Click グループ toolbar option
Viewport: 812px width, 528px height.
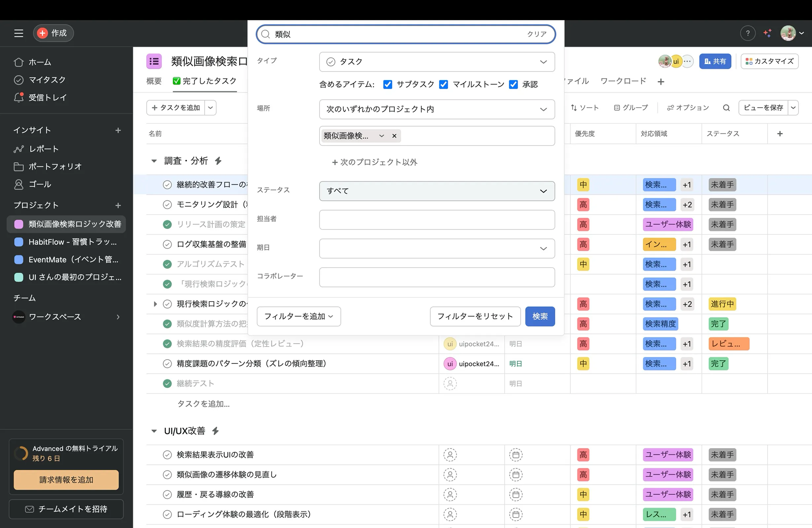tap(631, 108)
